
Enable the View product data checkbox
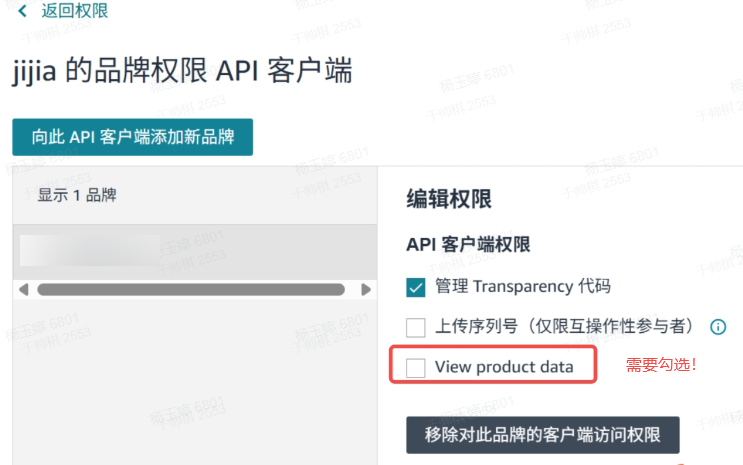coord(416,368)
